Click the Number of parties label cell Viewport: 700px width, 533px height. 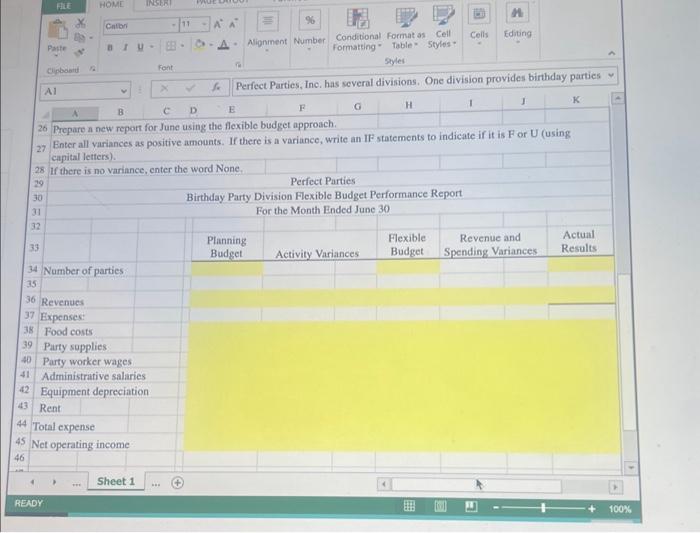pyautogui.click(x=83, y=271)
